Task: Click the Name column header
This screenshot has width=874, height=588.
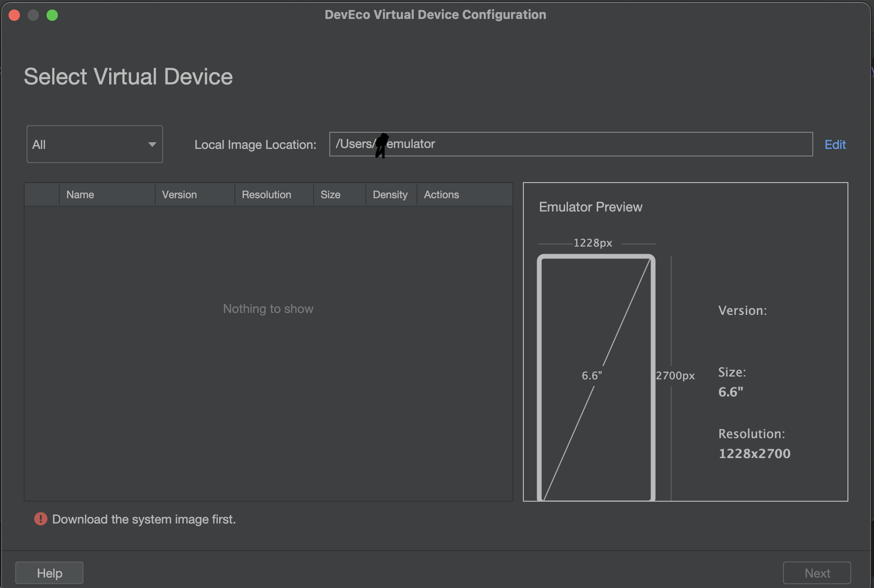Action: 107,194
